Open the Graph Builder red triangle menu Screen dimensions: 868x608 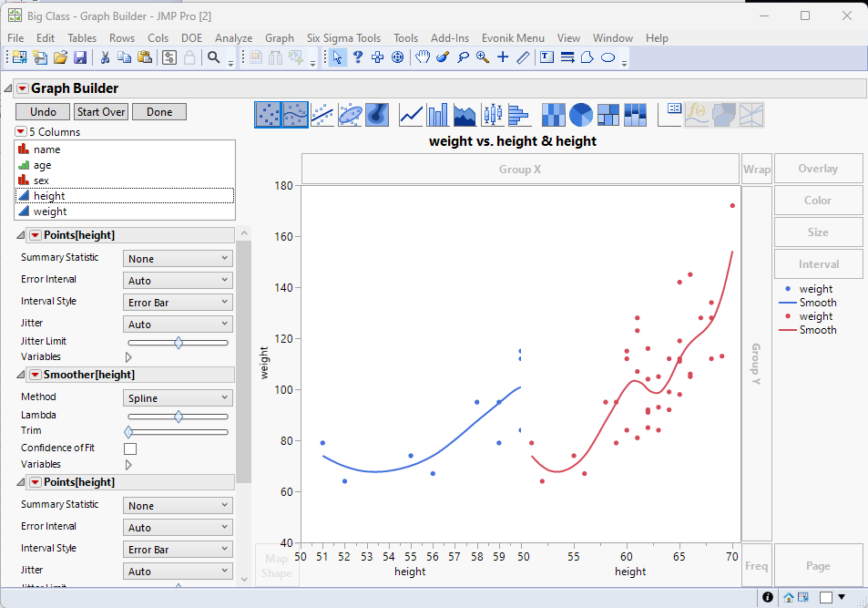(x=23, y=88)
